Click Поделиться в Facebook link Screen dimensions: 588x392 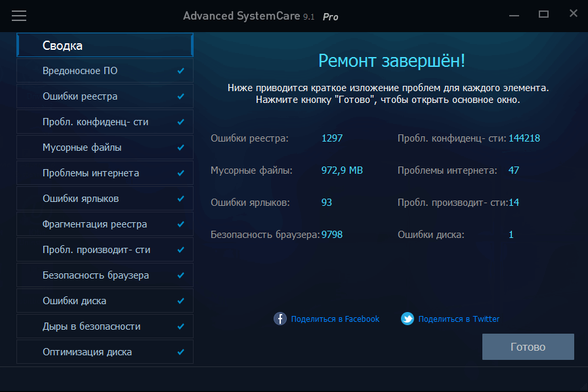coord(335,319)
